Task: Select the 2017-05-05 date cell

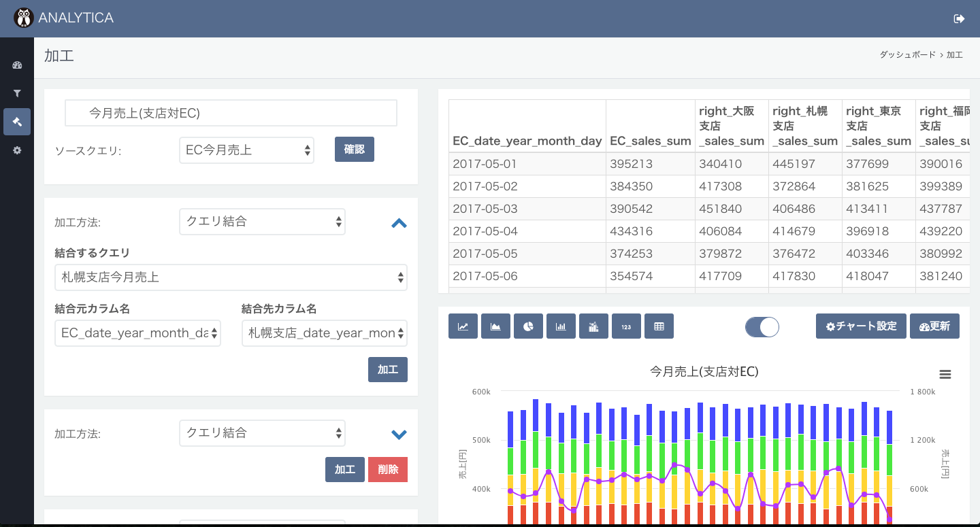Action: click(x=527, y=254)
